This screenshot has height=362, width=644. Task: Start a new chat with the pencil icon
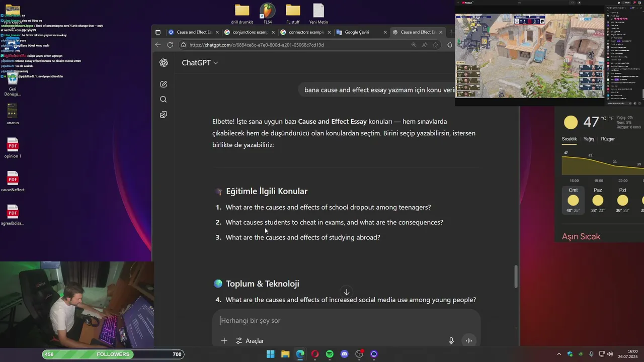point(164,84)
